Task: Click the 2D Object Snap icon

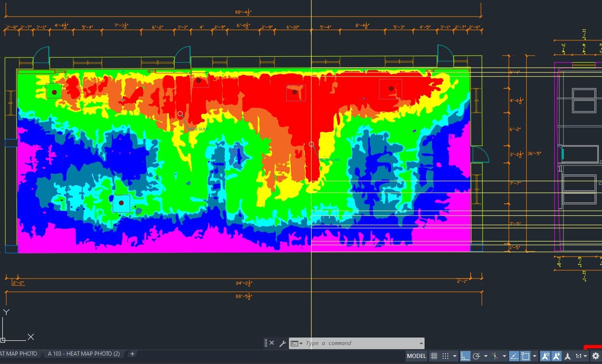Action: (525, 356)
